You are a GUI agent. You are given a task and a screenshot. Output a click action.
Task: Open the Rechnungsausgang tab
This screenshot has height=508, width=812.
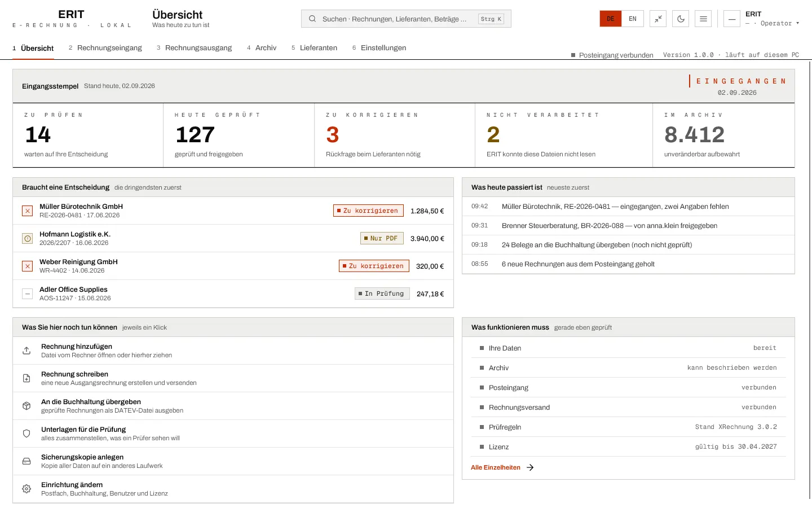[x=195, y=48]
